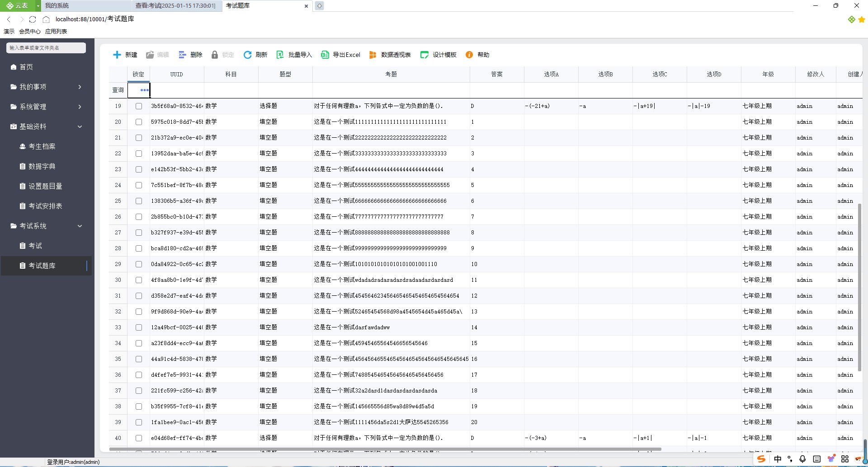Tick the lock checkbox in row 19
868x467 pixels.
139,106
